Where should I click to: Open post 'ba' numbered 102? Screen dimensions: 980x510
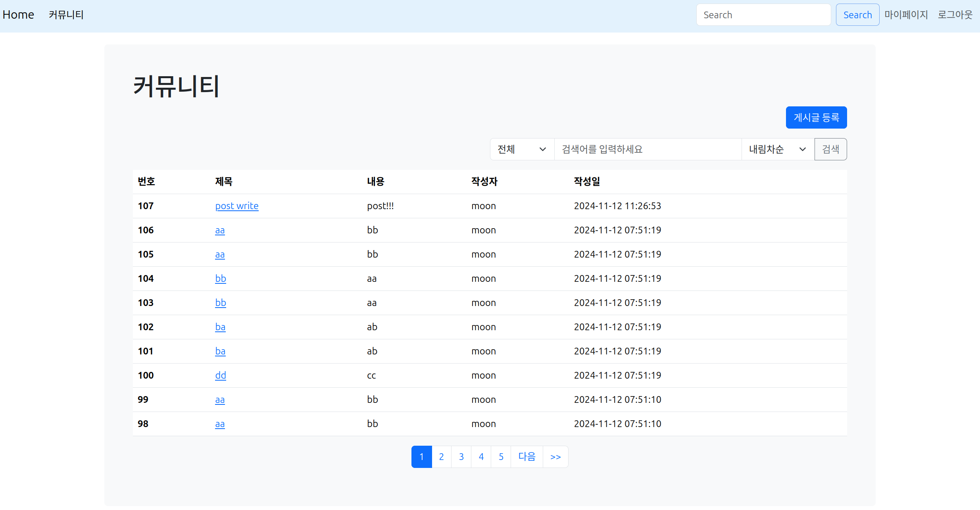coord(220,327)
